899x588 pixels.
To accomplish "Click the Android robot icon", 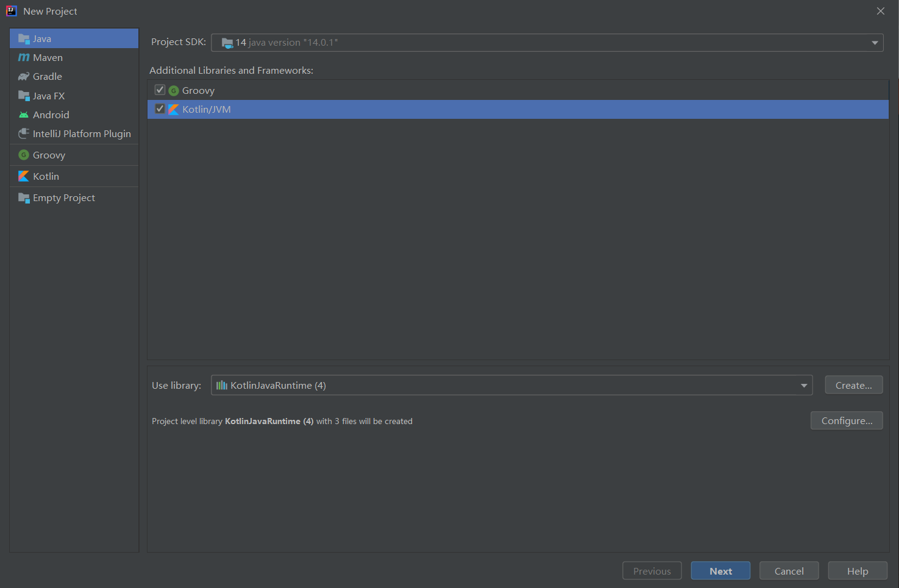I will (x=24, y=115).
